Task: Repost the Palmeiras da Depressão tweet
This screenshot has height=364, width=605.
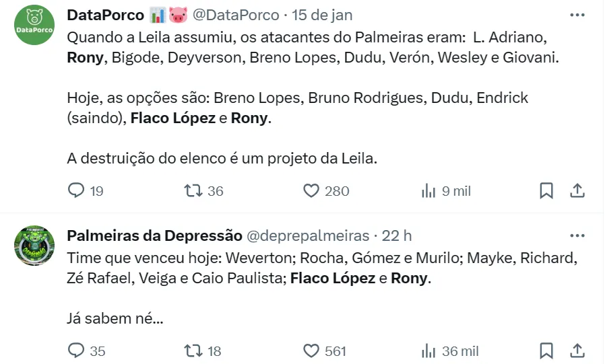Action: (x=193, y=351)
